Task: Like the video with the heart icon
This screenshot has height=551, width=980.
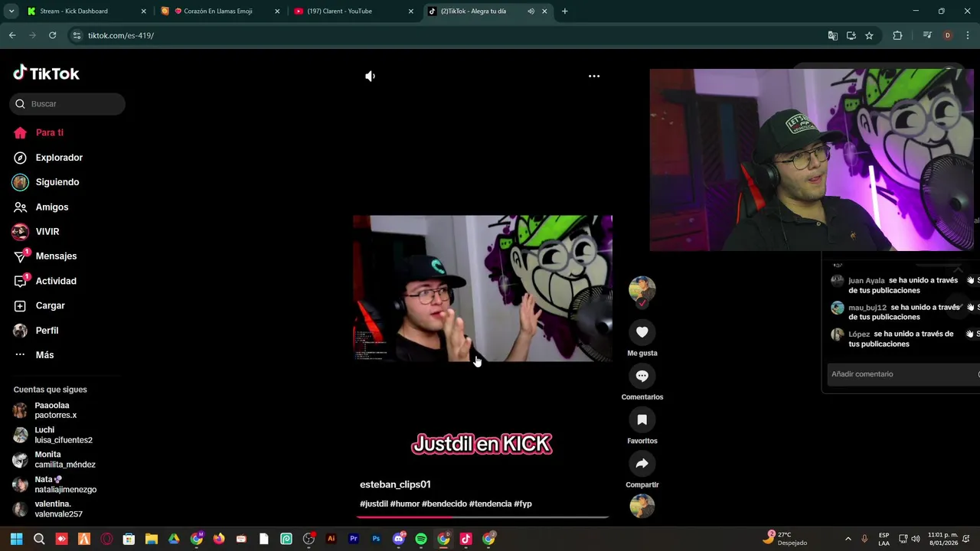Action: click(x=642, y=332)
